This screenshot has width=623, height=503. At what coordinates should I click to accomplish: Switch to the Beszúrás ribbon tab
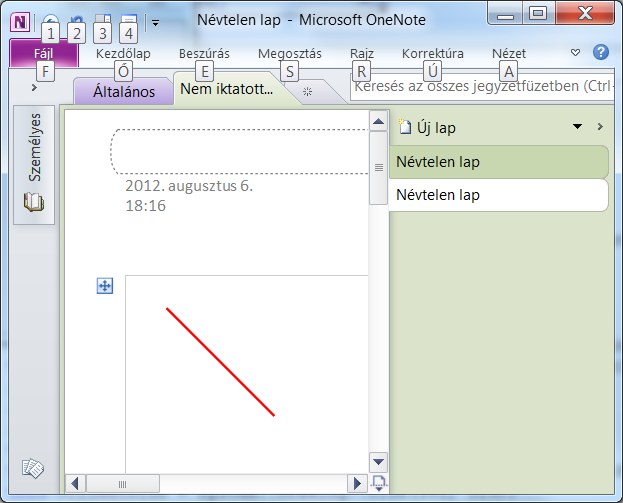[204, 54]
